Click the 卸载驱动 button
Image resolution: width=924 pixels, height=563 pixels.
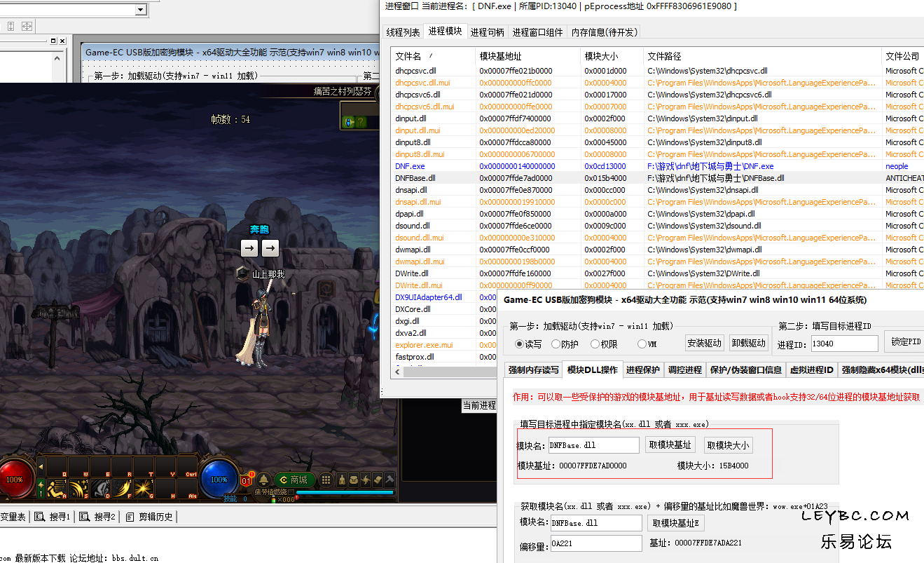click(x=749, y=344)
